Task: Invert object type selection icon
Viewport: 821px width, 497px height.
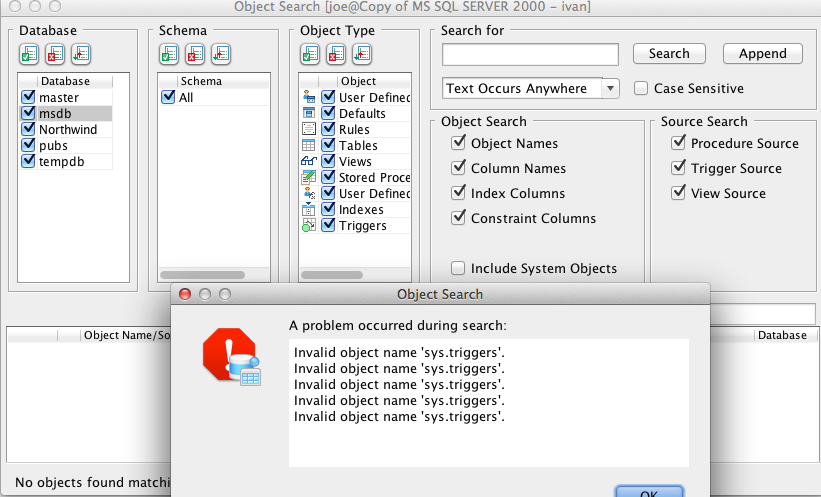Action: [x=362, y=54]
